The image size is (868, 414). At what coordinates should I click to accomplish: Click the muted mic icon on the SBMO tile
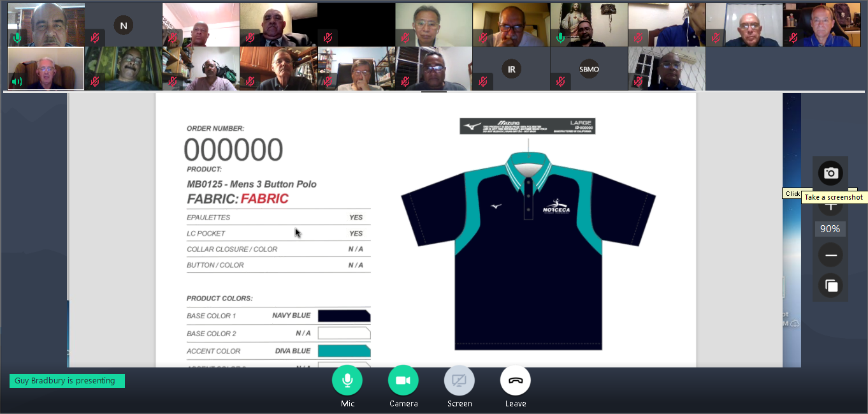[561, 81]
